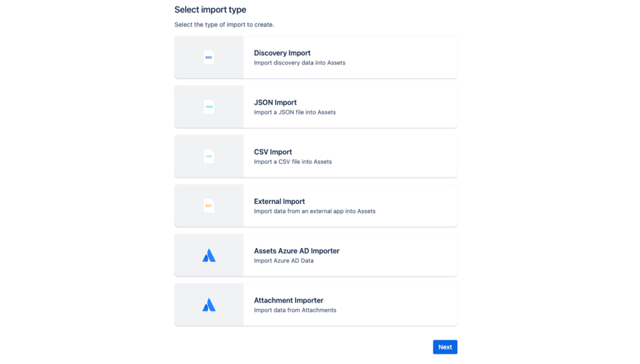Click 'Import data from an external app' description
The image size is (640, 364).
(x=314, y=211)
